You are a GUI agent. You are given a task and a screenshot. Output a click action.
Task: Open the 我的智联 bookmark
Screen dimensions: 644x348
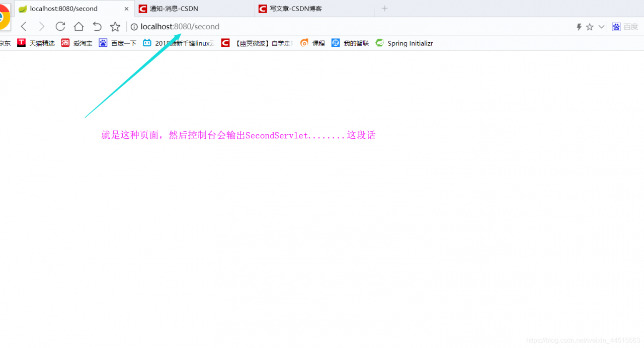point(350,43)
